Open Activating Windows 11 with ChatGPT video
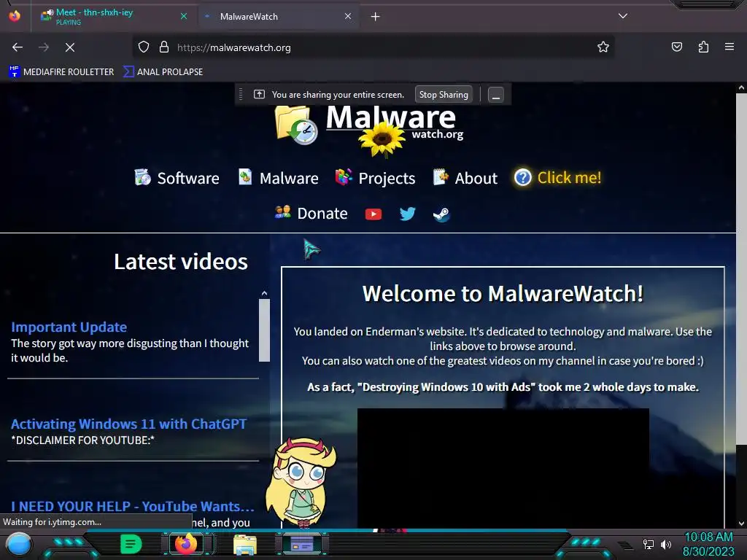The width and height of the screenshot is (747, 560). point(128,424)
